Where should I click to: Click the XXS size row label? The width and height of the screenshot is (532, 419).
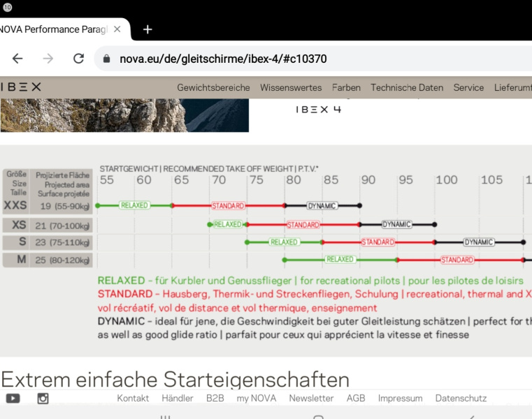[x=15, y=205]
